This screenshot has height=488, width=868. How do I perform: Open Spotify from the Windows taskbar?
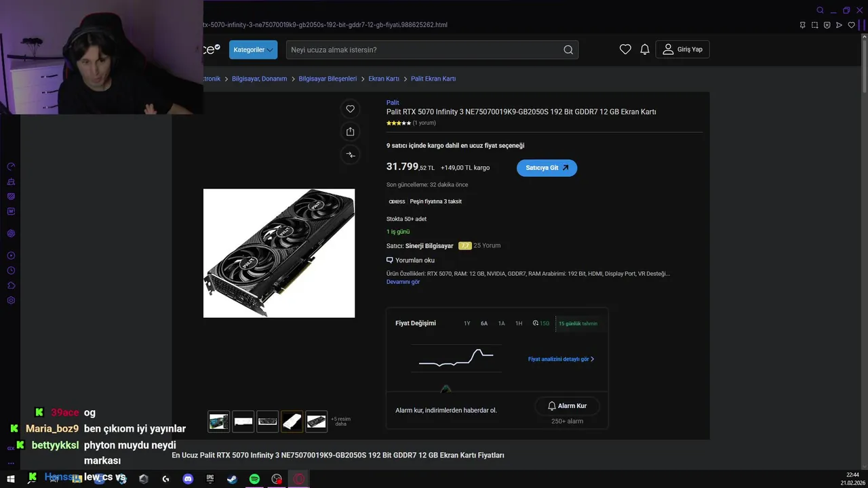[254, 479]
